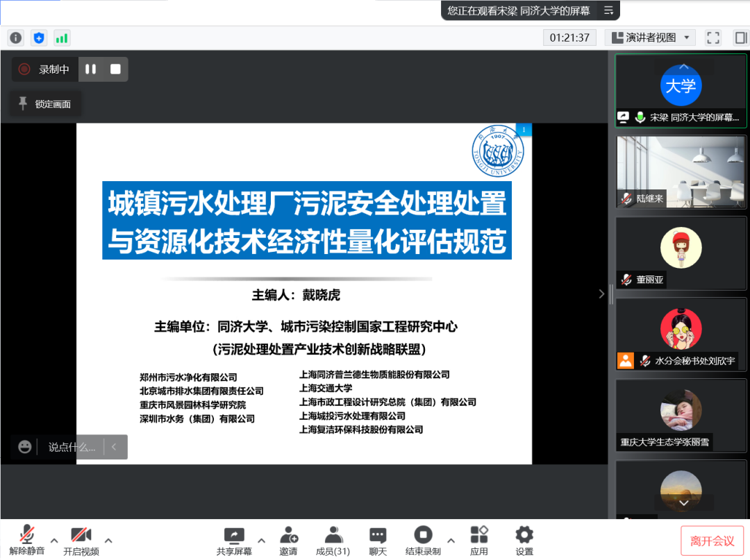
Task: Click the 离开会议 leave button
Action: tap(712, 541)
